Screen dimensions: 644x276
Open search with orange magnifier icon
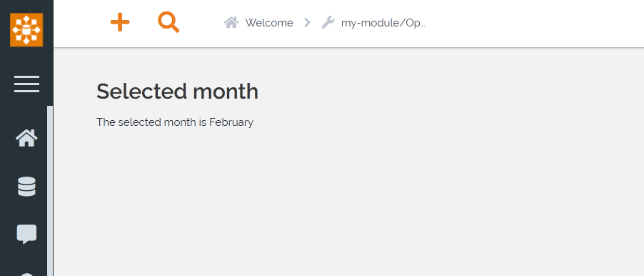(x=168, y=22)
